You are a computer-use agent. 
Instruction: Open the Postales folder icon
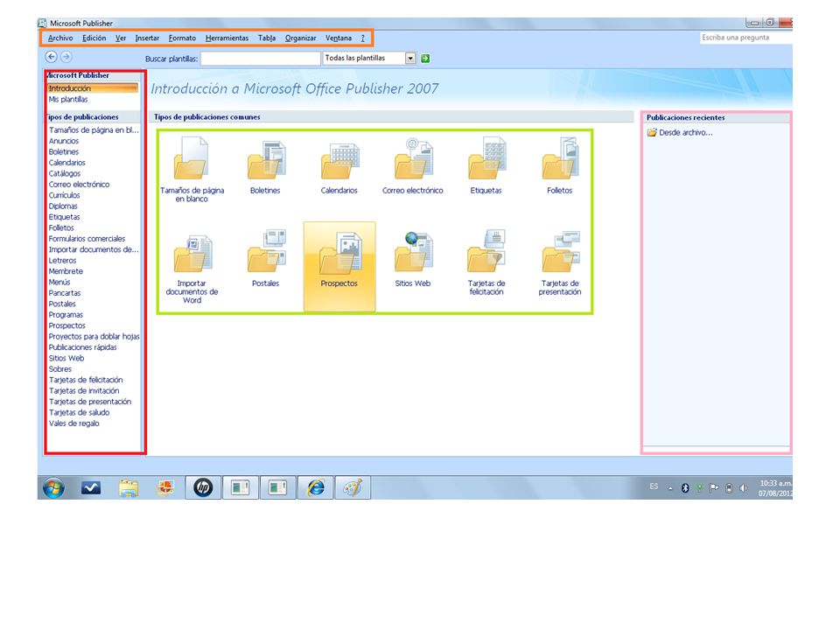click(x=266, y=252)
